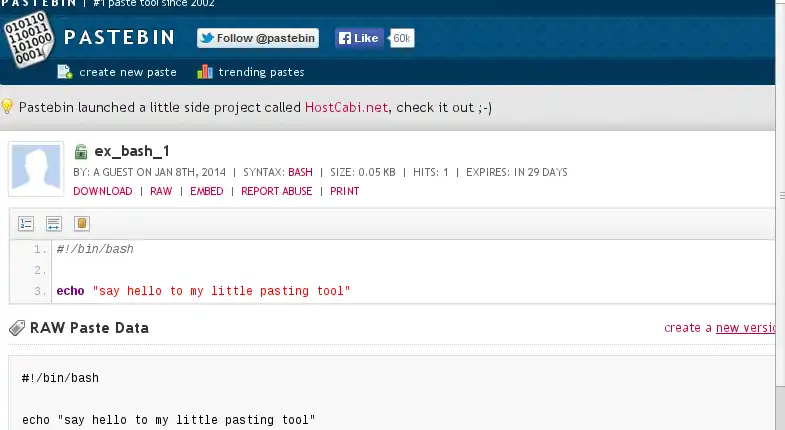
Task: Click the Pastebin binary logo icon
Action: 29,39
